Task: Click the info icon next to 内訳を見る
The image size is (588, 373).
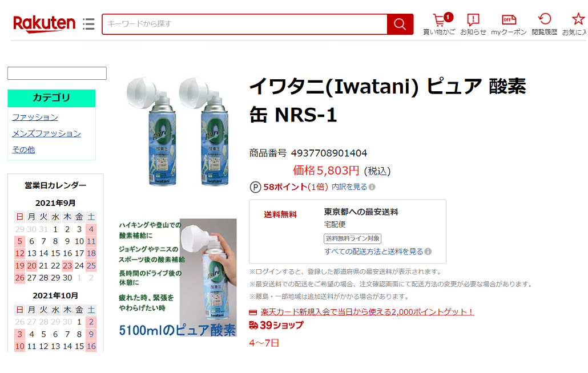Action: 372,187
